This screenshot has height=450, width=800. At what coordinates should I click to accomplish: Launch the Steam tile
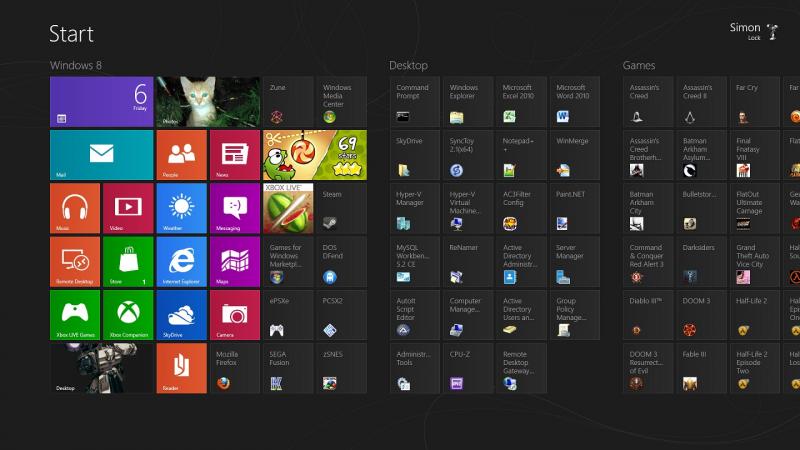click(341, 208)
